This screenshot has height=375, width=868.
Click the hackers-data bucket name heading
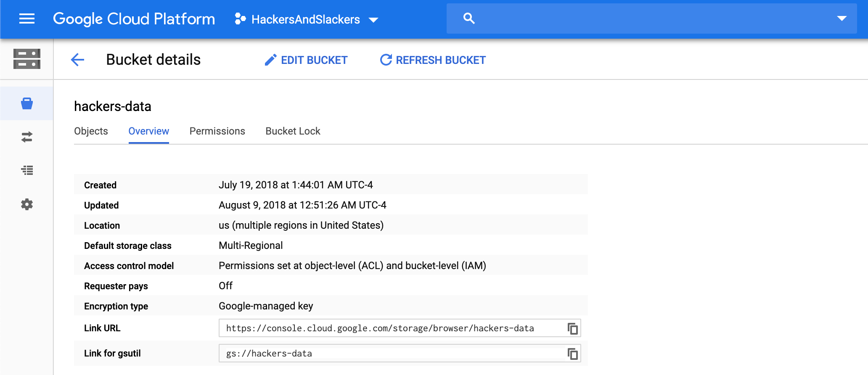click(x=113, y=106)
